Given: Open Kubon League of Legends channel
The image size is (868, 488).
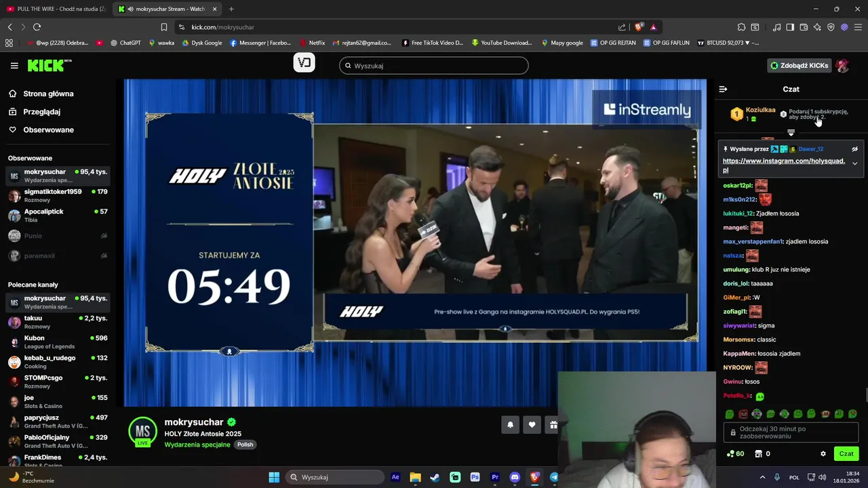Looking at the screenshot, I should coord(58,342).
